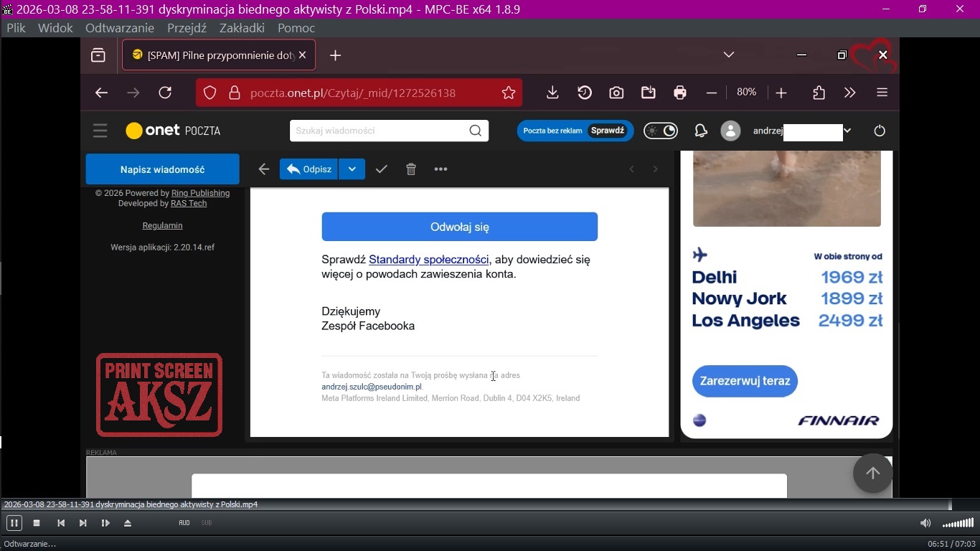
Task: Click the Onet log out power icon
Action: click(x=880, y=131)
